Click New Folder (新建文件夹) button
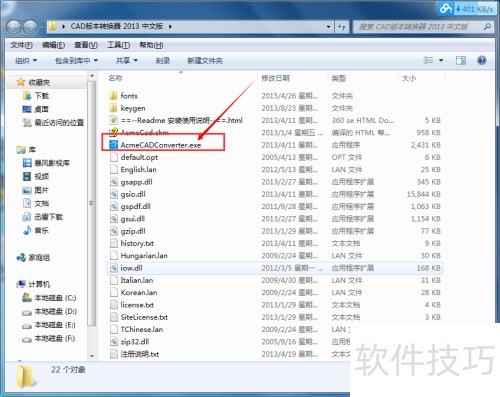This screenshot has height=397, width=500. click(x=205, y=60)
